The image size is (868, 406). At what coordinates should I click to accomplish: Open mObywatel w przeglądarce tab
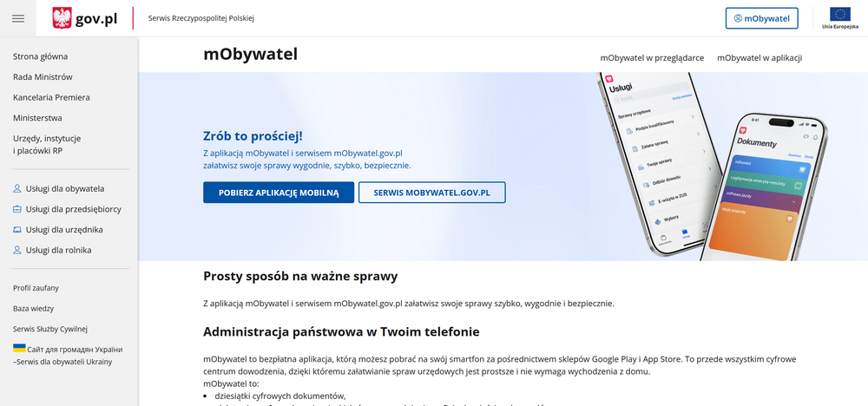652,57
